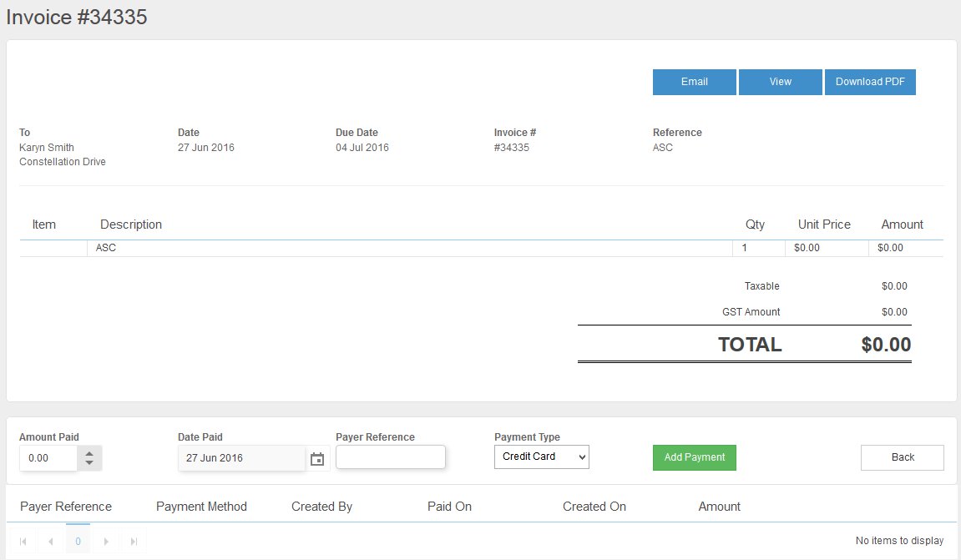Image resolution: width=961 pixels, height=560 pixels.
Task: Email the invoice
Action: (x=694, y=82)
